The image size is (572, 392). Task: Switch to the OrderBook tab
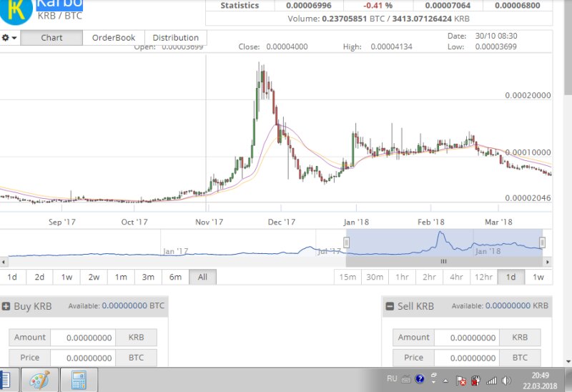tap(114, 38)
